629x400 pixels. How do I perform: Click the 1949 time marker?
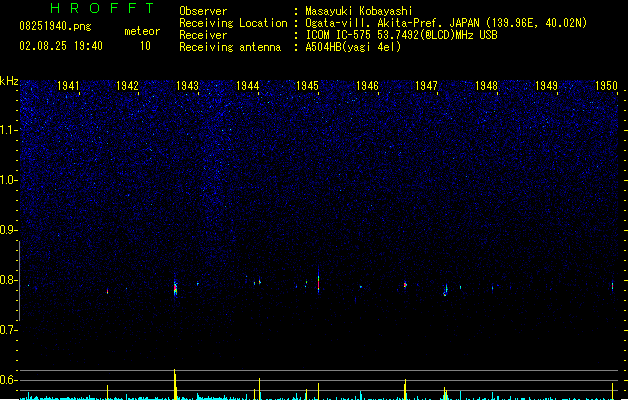[546, 86]
